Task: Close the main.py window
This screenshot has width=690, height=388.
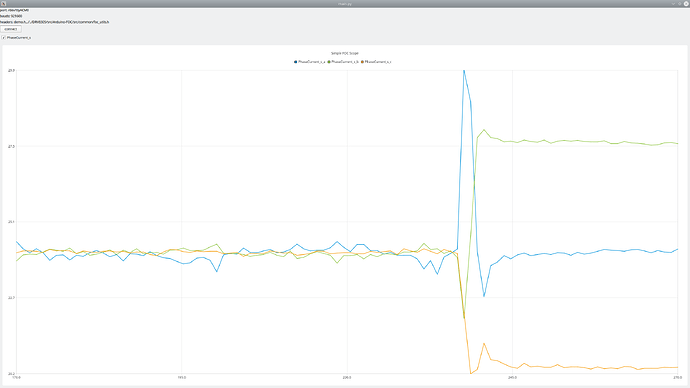Action: point(686,4)
